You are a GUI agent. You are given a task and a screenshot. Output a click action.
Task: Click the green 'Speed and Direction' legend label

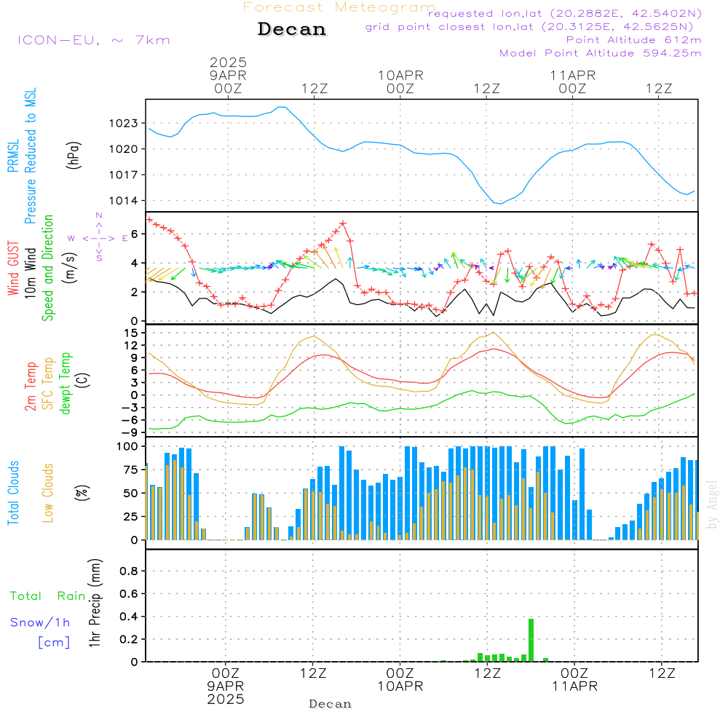click(47, 268)
